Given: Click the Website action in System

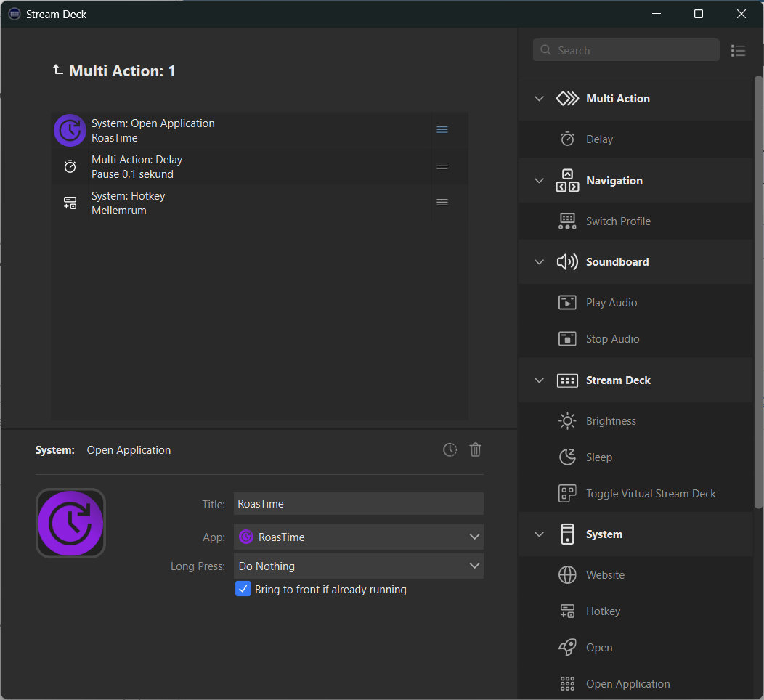Looking at the screenshot, I should [x=605, y=575].
